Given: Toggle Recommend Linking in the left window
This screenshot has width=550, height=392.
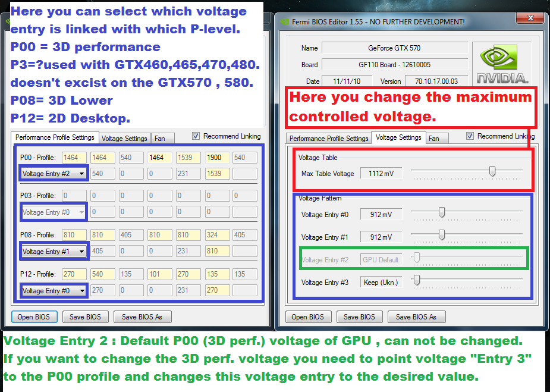Looking at the screenshot, I should [196, 136].
